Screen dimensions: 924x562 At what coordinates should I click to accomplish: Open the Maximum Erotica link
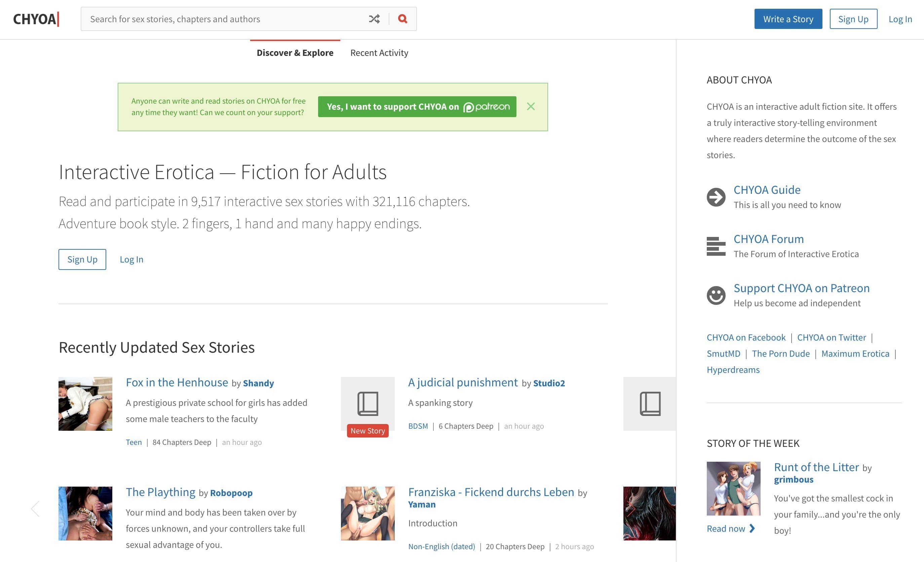[855, 354]
